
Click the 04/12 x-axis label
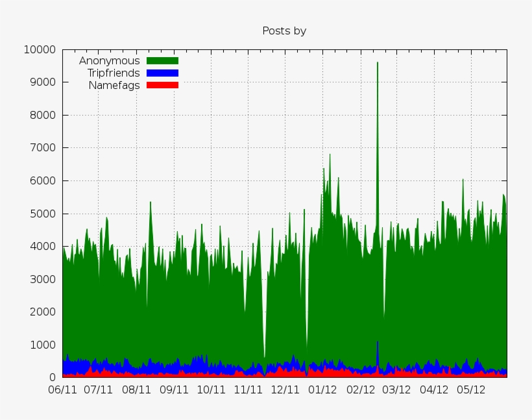click(x=434, y=389)
